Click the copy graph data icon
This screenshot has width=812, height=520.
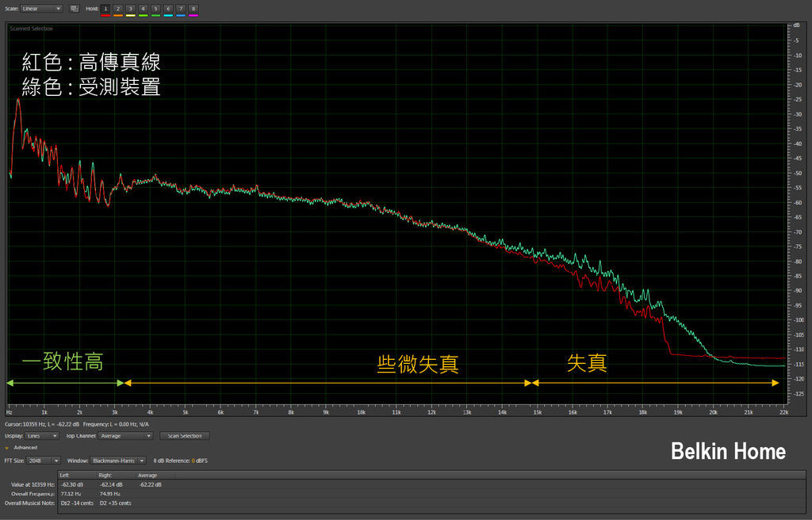(x=74, y=9)
